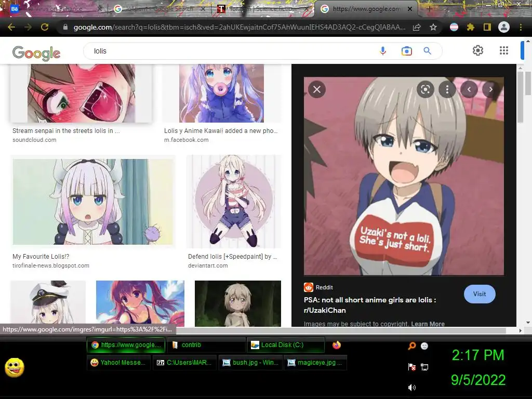
Task: Open the preview's three-dot options
Action: click(447, 89)
